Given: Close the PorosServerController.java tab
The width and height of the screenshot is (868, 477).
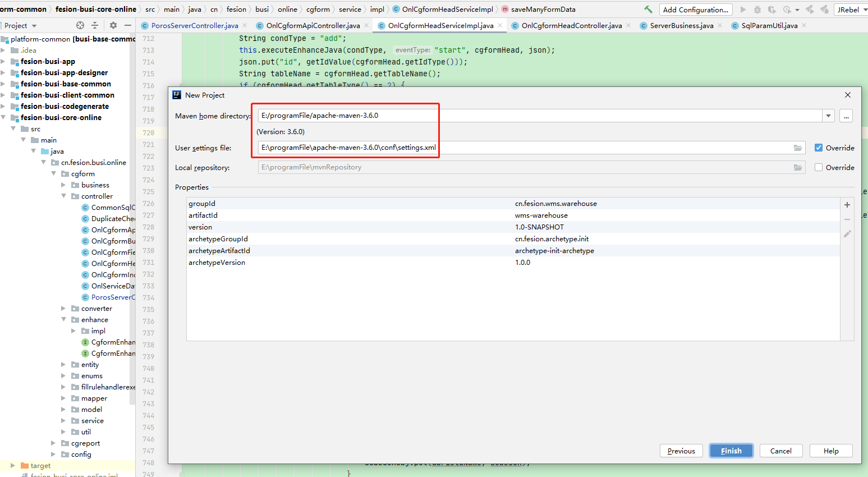Looking at the screenshot, I should pos(245,25).
